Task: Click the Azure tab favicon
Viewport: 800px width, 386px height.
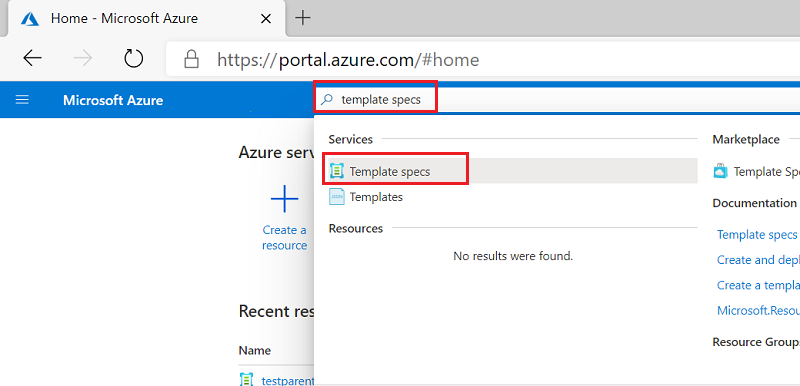Action: coord(30,19)
